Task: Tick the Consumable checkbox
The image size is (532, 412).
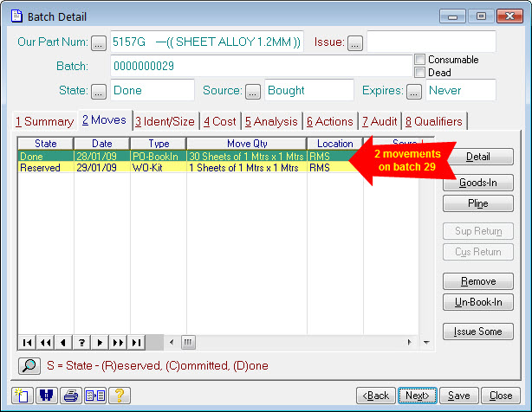Action: 419,60
